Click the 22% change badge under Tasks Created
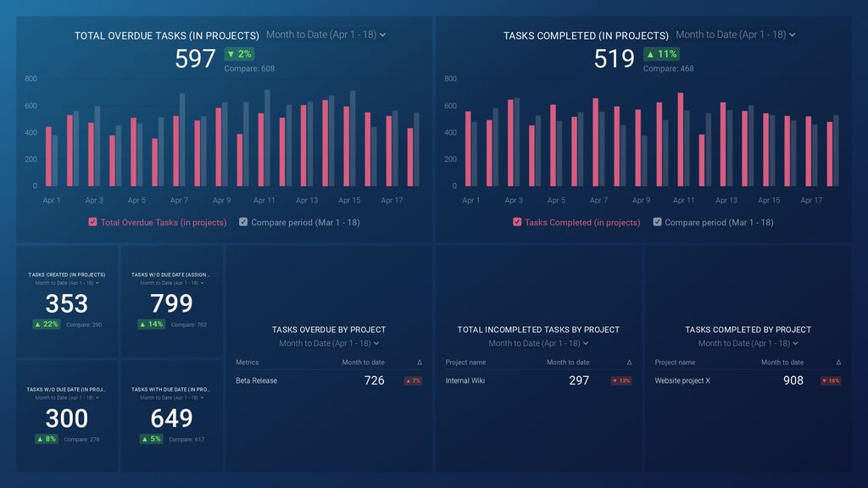 coord(46,324)
